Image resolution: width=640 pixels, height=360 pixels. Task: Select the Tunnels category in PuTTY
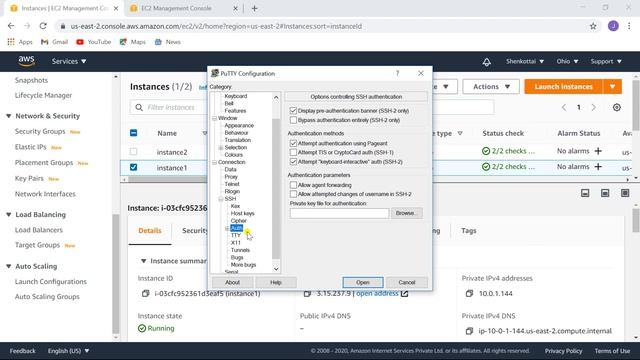(x=240, y=250)
